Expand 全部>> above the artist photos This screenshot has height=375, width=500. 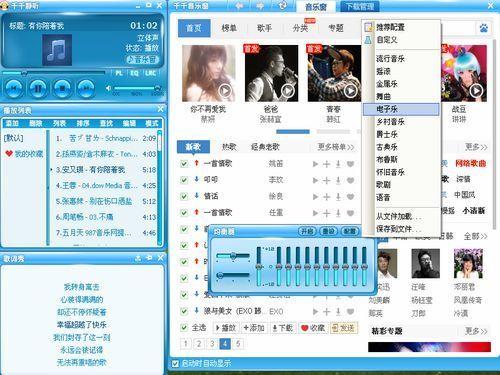[x=476, y=236]
